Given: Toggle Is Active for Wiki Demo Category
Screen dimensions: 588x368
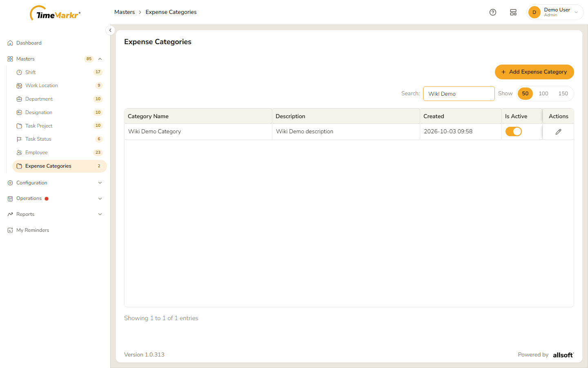Looking at the screenshot, I should pyautogui.click(x=514, y=132).
